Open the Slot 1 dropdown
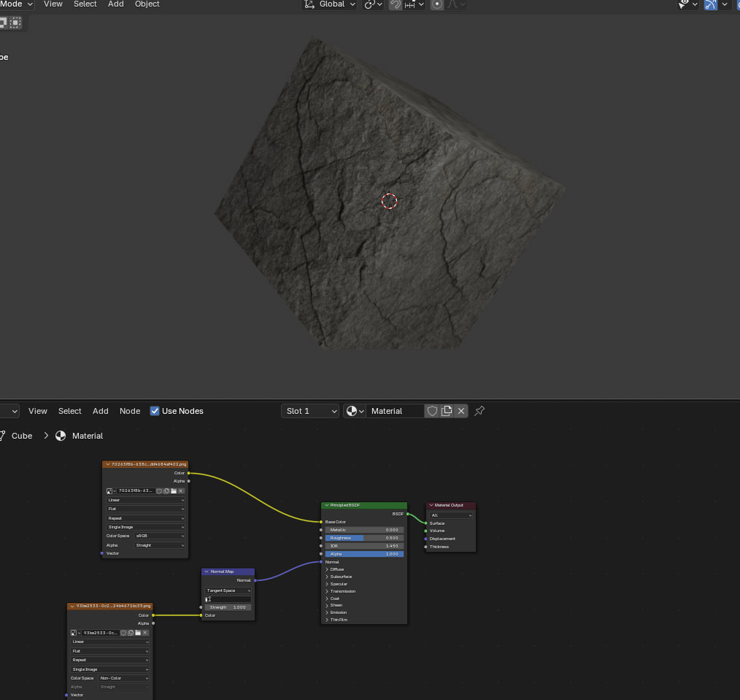 click(310, 411)
